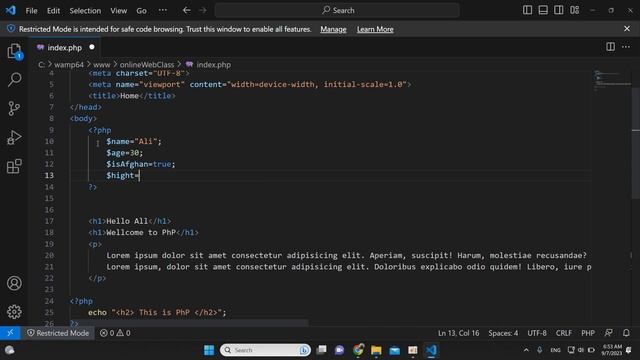Screen dimensions: 640x360
Task: Click the VS Code taskbar icon
Action: point(431,350)
